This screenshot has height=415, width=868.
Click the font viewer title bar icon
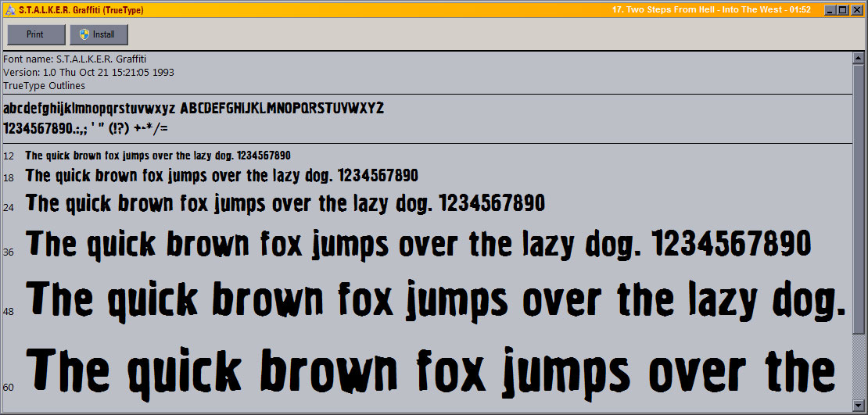(9, 10)
